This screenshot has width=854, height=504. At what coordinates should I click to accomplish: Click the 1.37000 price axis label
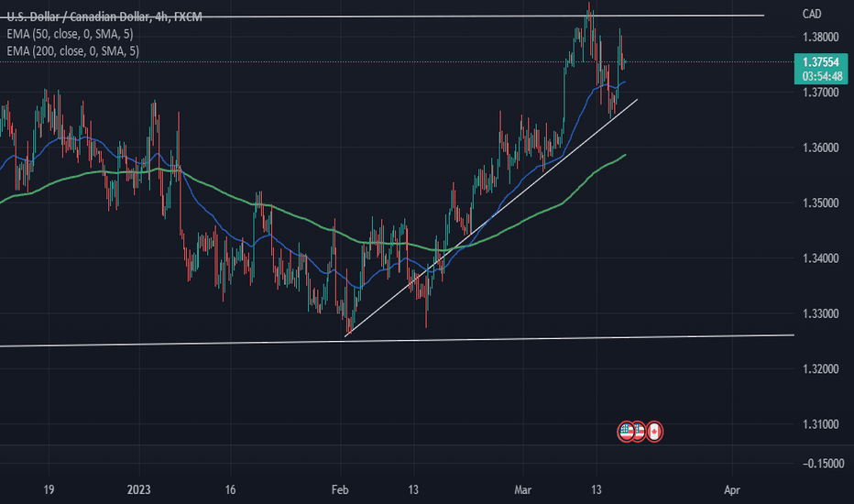pos(821,92)
